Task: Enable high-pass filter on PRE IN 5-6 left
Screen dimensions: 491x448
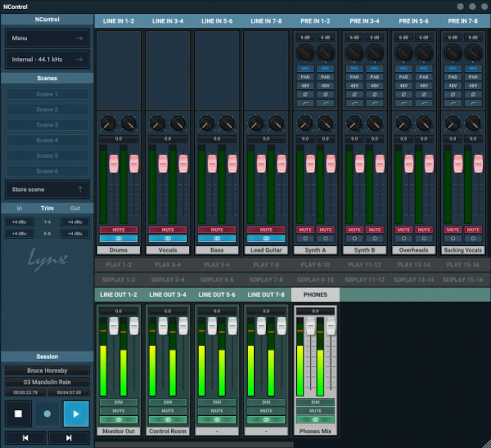Action: pos(404,103)
